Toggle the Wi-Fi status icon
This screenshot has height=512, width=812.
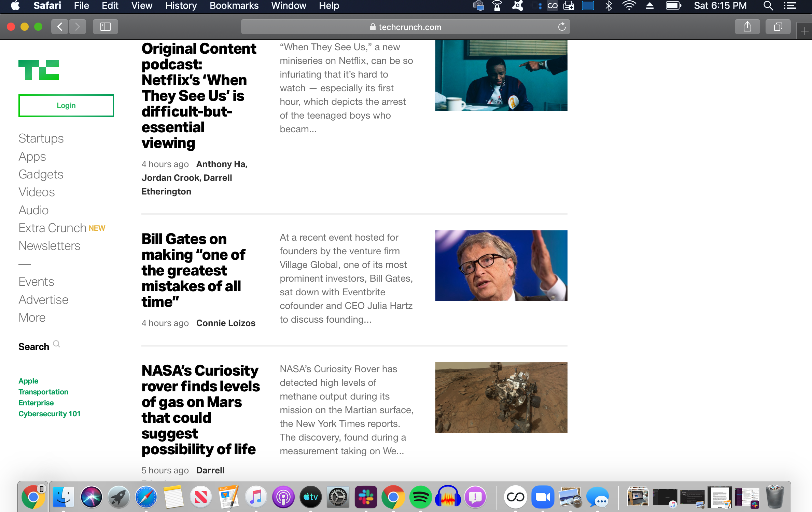629,6
